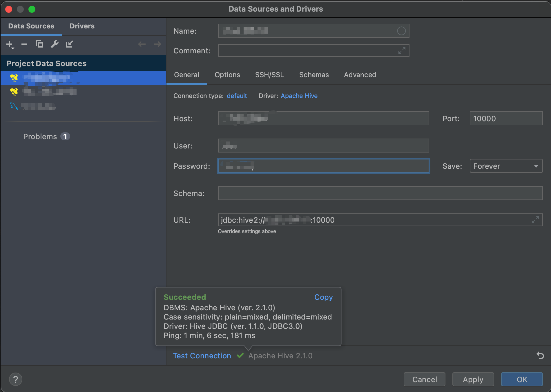The image size is (551, 392).
Task: Expand the URL field editor
Action: (x=535, y=220)
